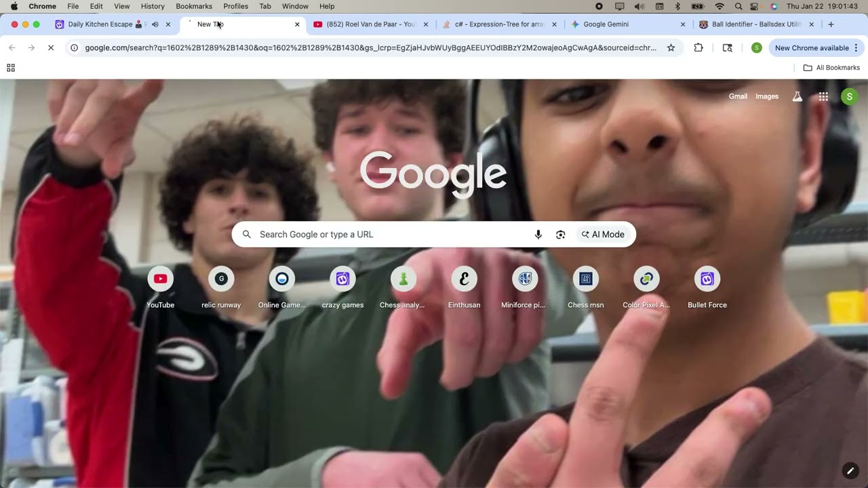Bookmark this page with the star icon

click(x=671, y=48)
